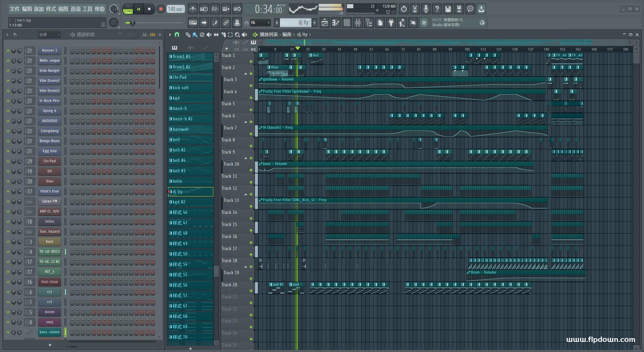644x352 pixels.
Task: Open the pattern selector showing dj lty
Action: (x=295, y=23)
